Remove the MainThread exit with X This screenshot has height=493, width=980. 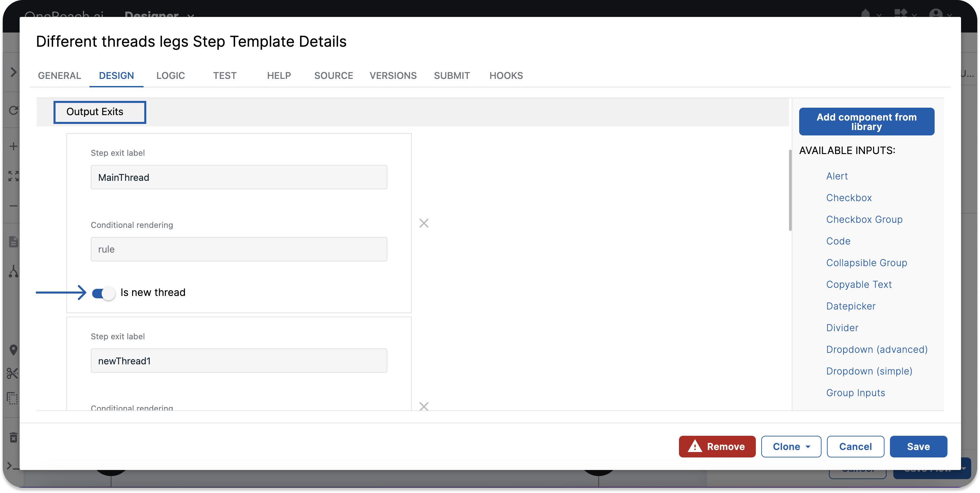[424, 223]
